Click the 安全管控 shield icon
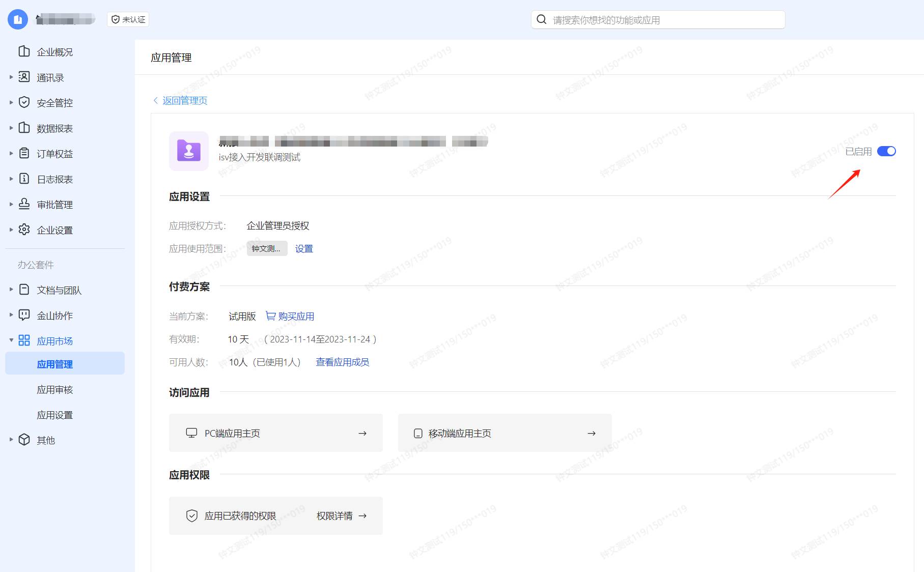The width and height of the screenshot is (924, 572). (24, 102)
